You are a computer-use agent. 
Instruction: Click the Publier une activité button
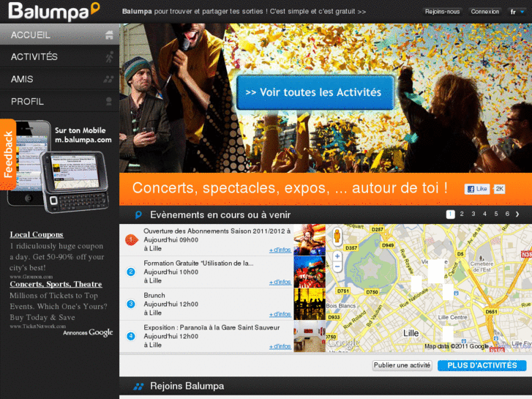402,365
